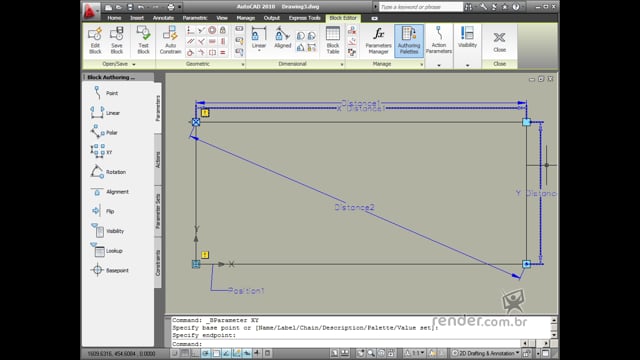Select the Tangent constraint icon

[x=190, y=52]
